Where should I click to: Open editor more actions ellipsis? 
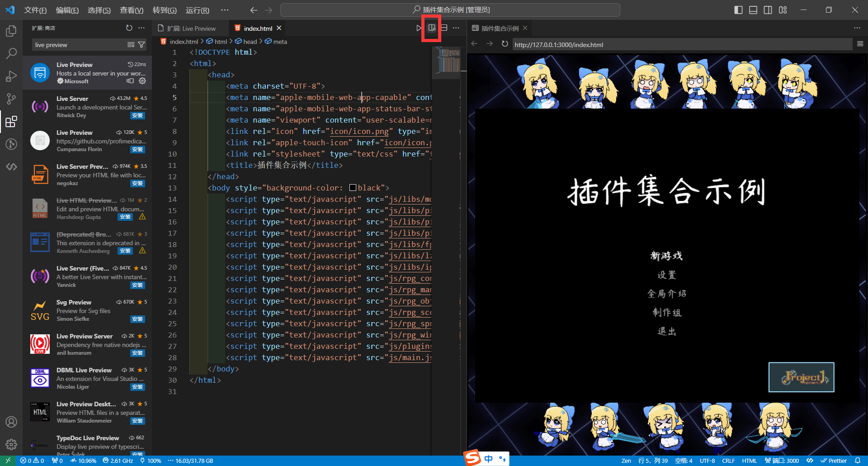(x=456, y=28)
